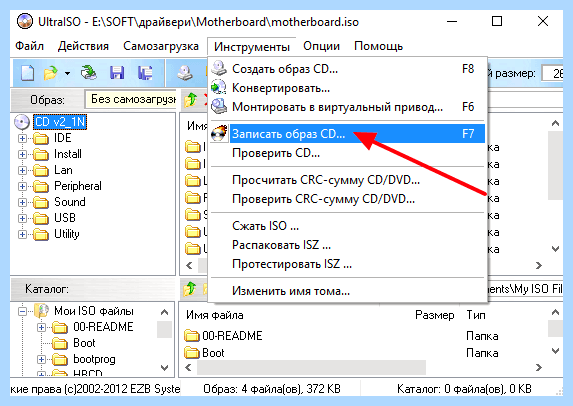
Task: Expand the Sound folder
Action: [x=22, y=202]
